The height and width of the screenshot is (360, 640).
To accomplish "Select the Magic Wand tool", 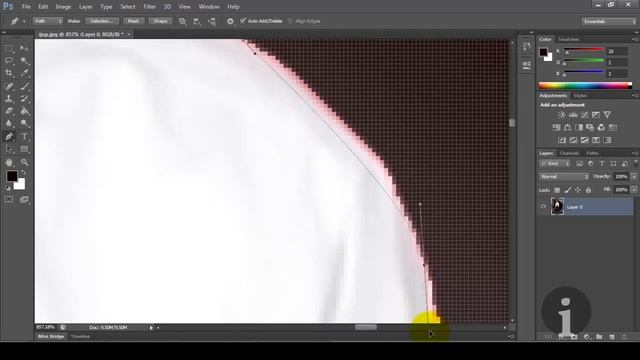I will pos(24,61).
